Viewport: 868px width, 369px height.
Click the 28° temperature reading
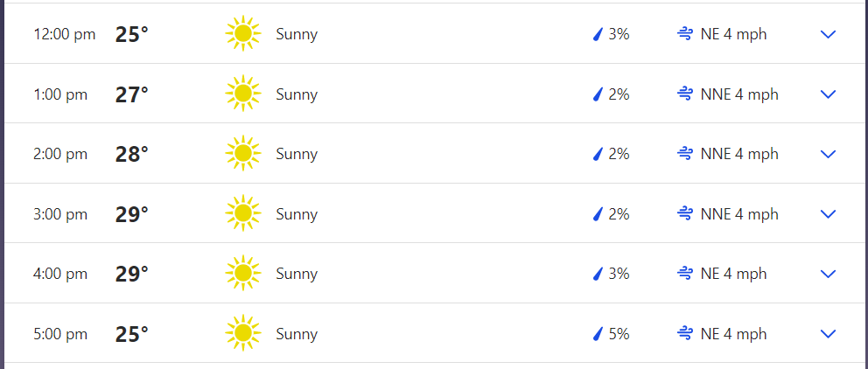pyautogui.click(x=132, y=155)
